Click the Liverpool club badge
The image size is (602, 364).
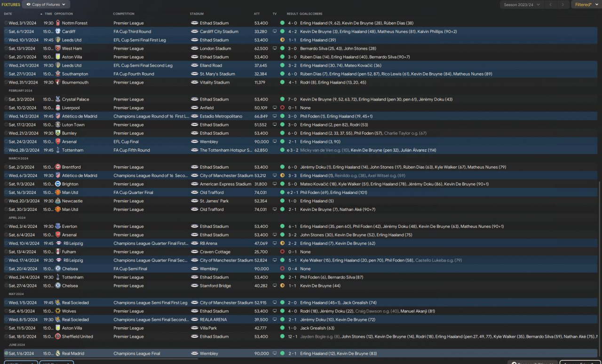tap(58, 108)
